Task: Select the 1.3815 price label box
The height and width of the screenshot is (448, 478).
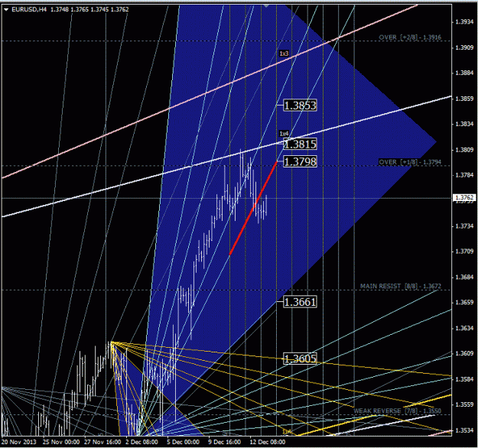Action: [x=300, y=144]
